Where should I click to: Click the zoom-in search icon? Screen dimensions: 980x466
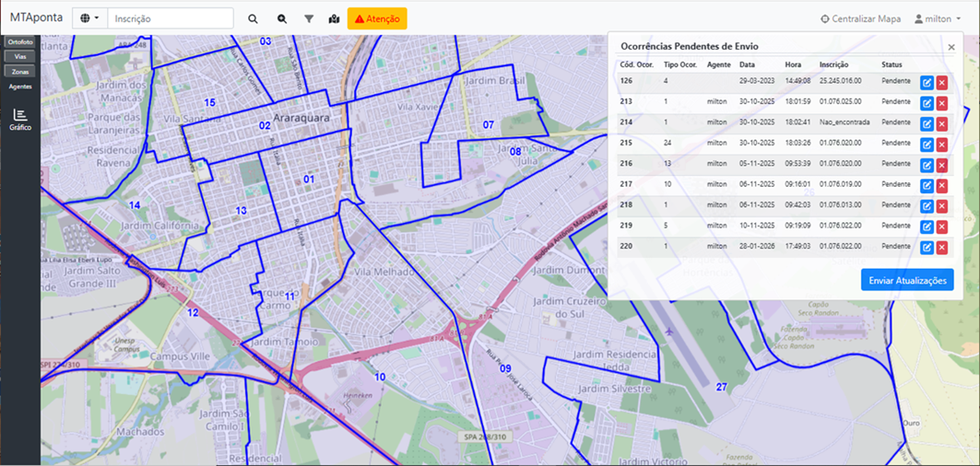click(282, 18)
